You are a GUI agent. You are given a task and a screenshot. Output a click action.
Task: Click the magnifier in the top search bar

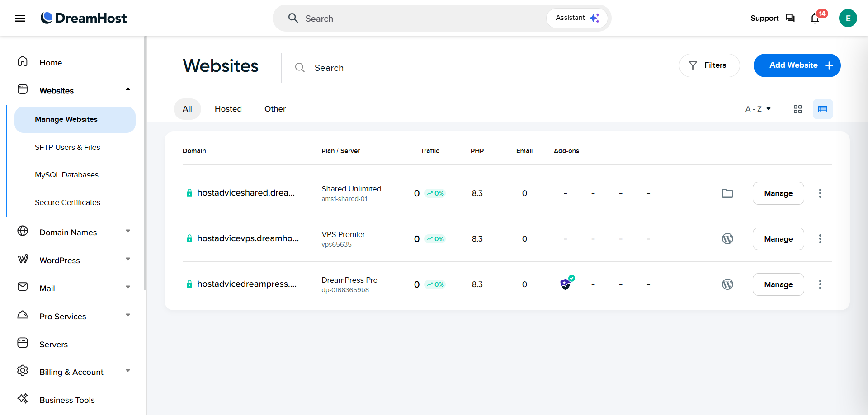[x=293, y=18]
